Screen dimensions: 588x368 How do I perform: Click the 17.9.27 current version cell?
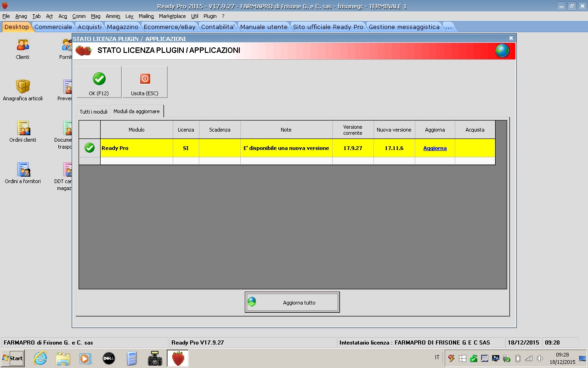point(353,148)
